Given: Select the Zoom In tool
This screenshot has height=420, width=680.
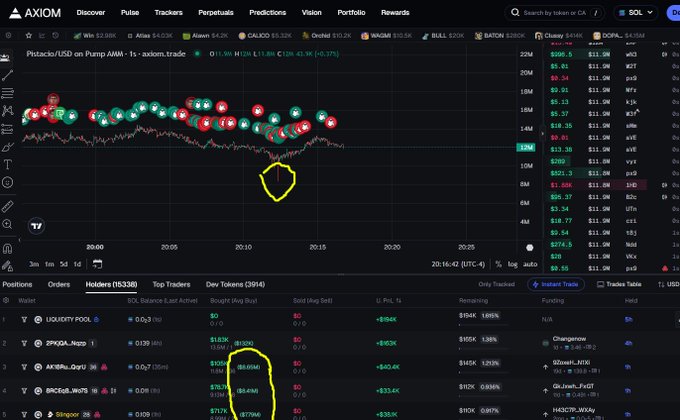Looking at the screenshot, I should (x=7, y=224).
